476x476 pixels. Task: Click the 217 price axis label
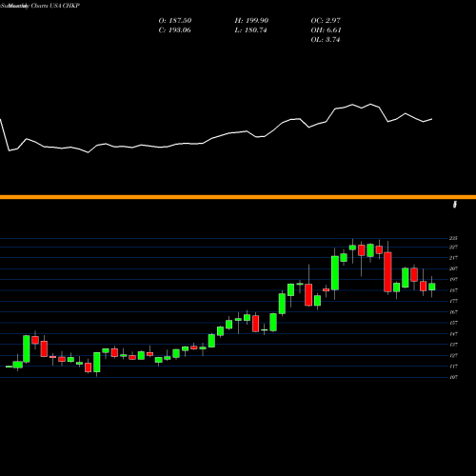coord(453,258)
